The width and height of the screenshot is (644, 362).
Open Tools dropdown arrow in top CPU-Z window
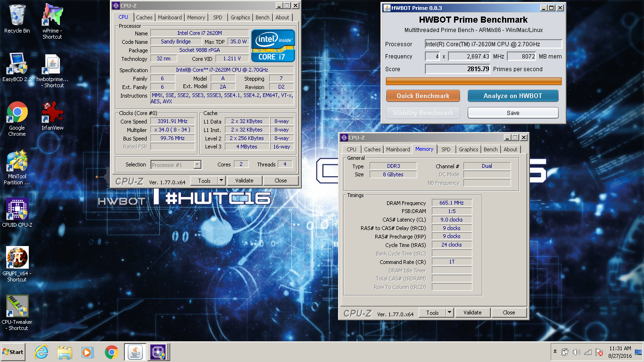pyautogui.click(x=222, y=181)
